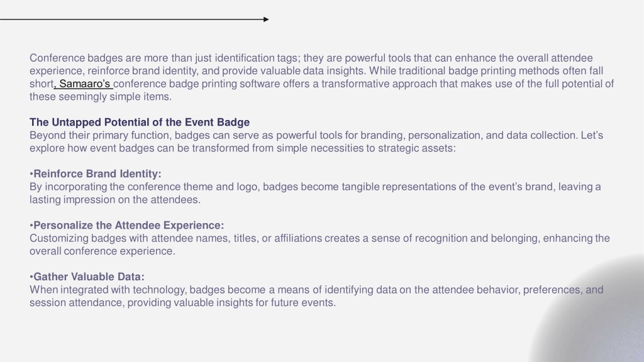Click the line "overall conference experience."
Image resolution: width=644 pixels, height=362 pixels.
[x=103, y=251]
